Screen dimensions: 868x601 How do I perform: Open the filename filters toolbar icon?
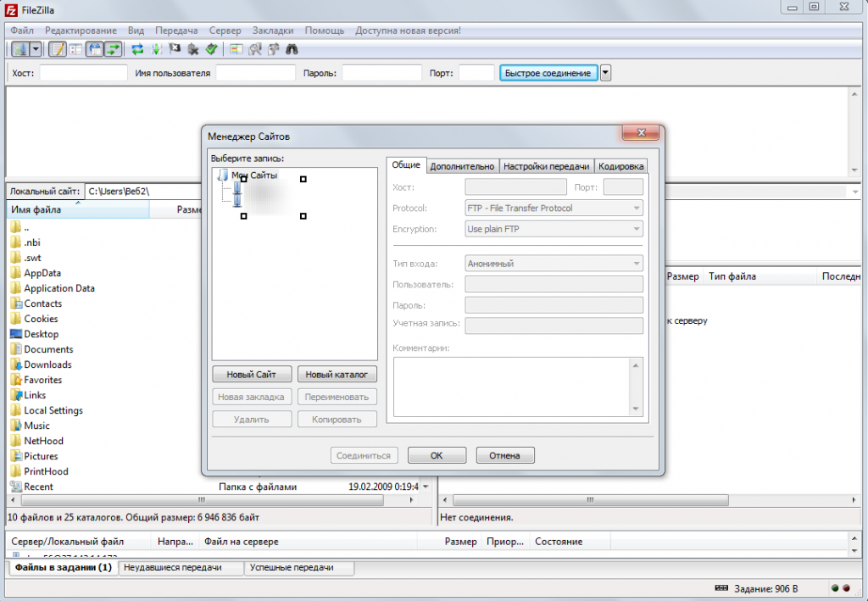tap(236, 49)
